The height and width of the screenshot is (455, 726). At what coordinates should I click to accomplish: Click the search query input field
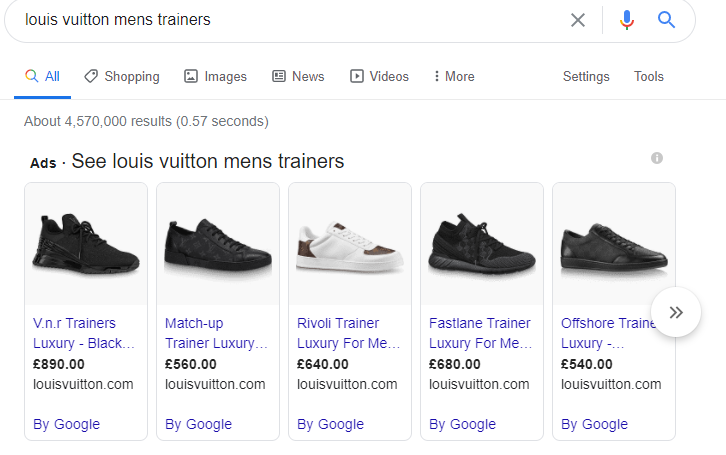[290, 20]
